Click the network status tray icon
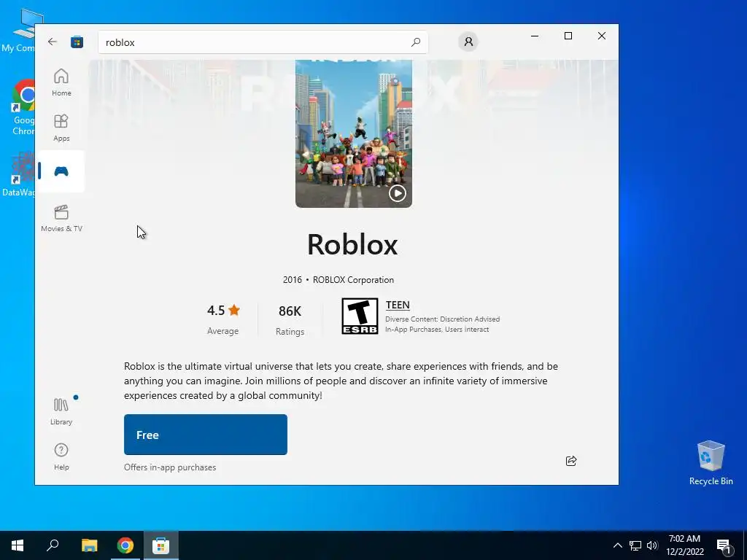Image resolution: width=747 pixels, height=560 pixels. point(635,545)
